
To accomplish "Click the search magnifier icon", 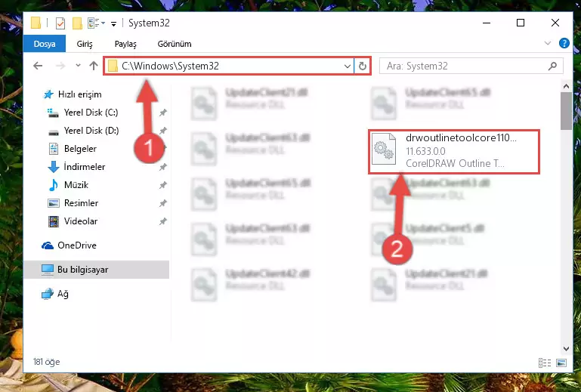I will pyautogui.click(x=552, y=66).
